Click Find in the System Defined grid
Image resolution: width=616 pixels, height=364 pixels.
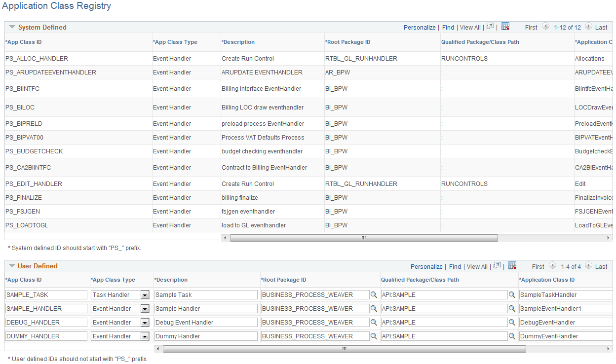[x=448, y=27]
